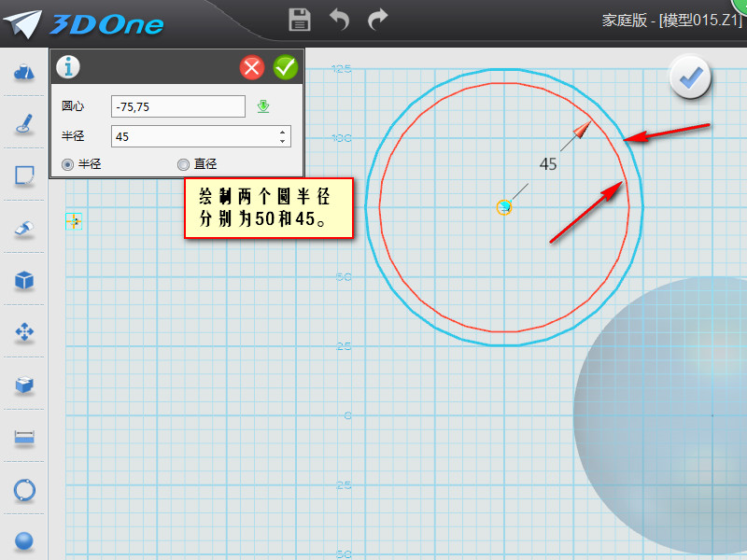Select the 半径 radio option
Viewport: 747px width, 560px height.
pos(67,162)
